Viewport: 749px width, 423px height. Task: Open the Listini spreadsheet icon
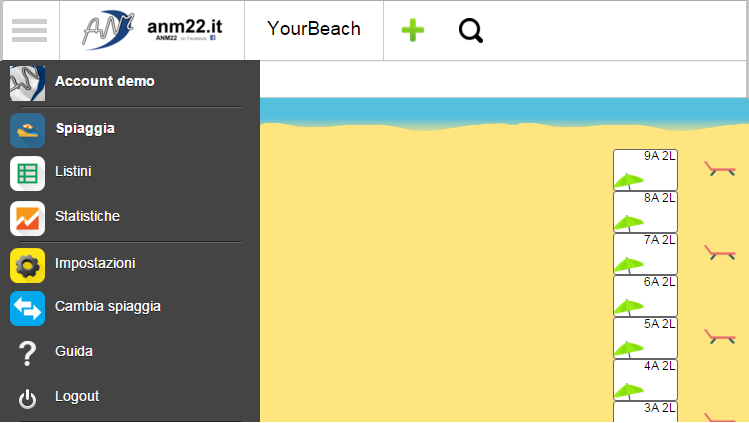pyautogui.click(x=28, y=173)
